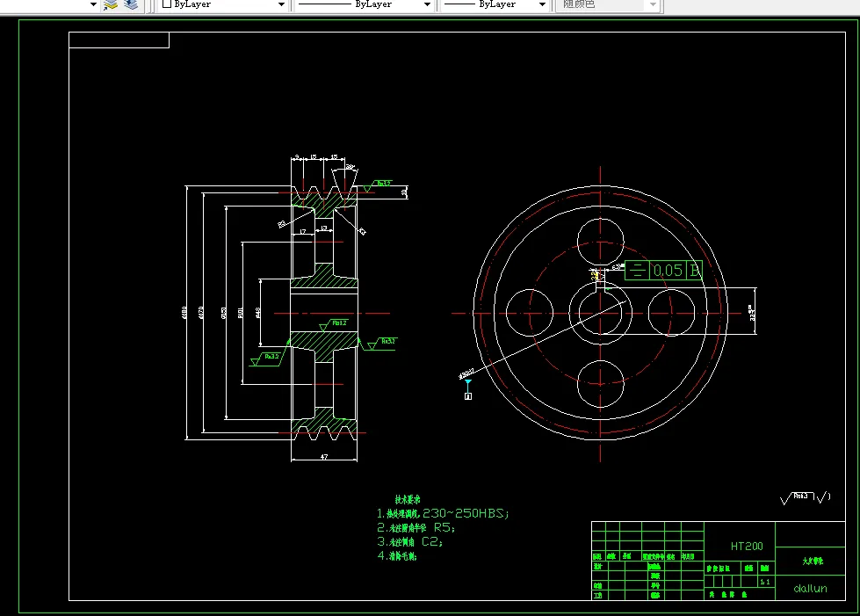Screen dimensions: 860x616
Task: Select the 0.05 symmetry tolerance value
Action: (x=668, y=270)
